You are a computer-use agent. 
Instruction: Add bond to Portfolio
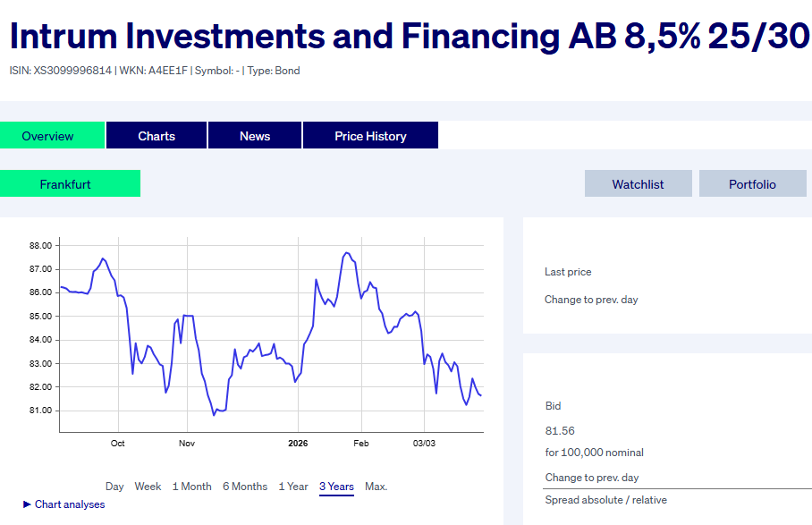click(752, 184)
